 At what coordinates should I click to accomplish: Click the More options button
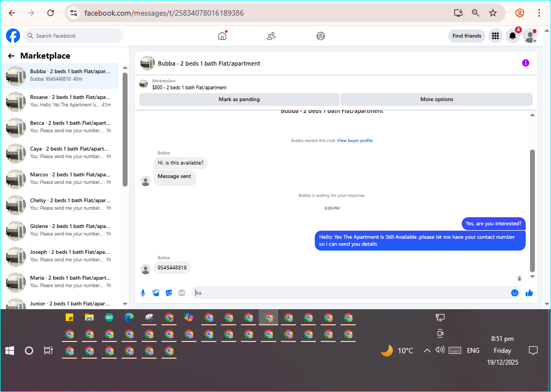tap(436, 99)
